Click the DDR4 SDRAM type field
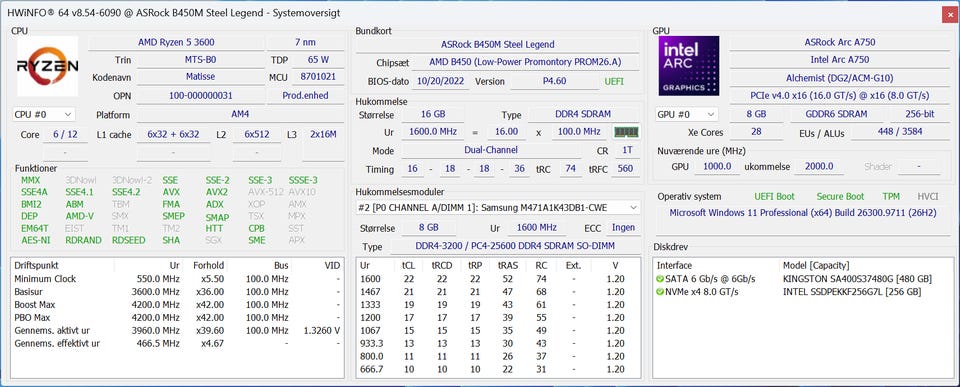The width and height of the screenshot is (960, 387). click(x=583, y=115)
